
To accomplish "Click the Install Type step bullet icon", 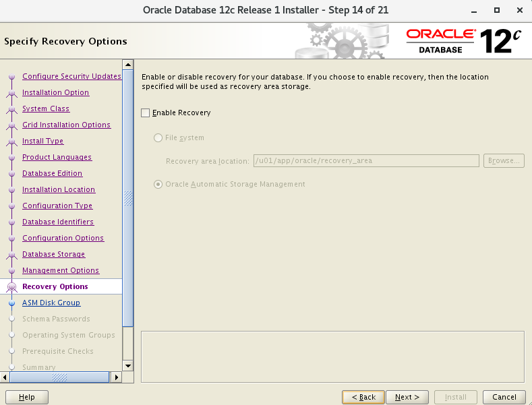I will (x=11, y=142).
